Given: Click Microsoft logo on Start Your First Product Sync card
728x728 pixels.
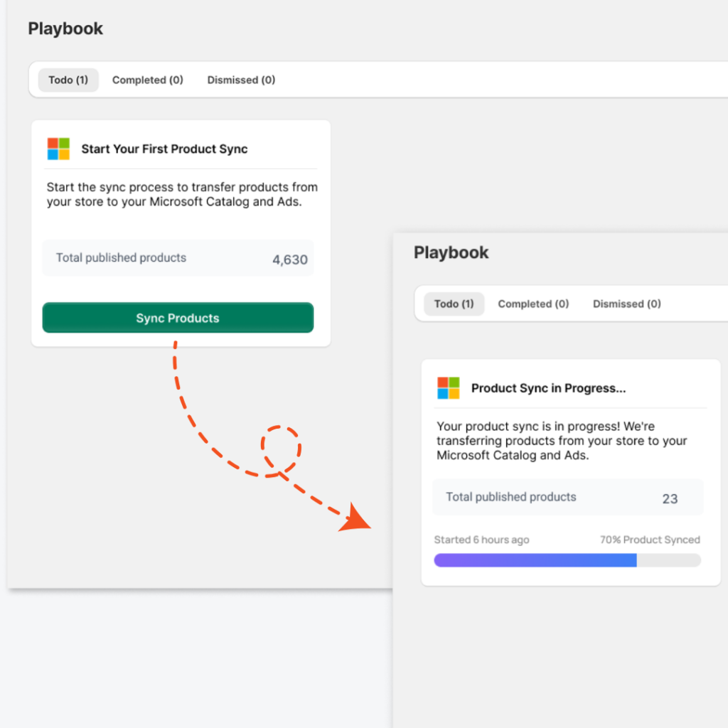Looking at the screenshot, I should click(58, 149).
